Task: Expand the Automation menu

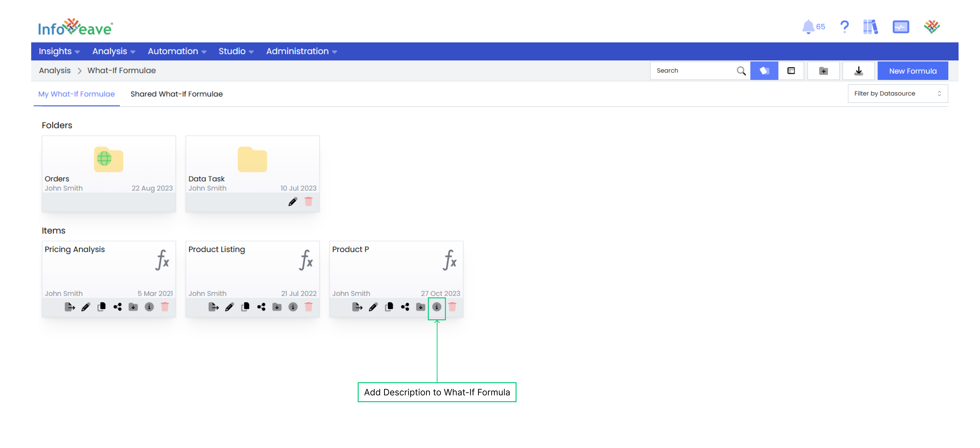Action: point(177,51)
